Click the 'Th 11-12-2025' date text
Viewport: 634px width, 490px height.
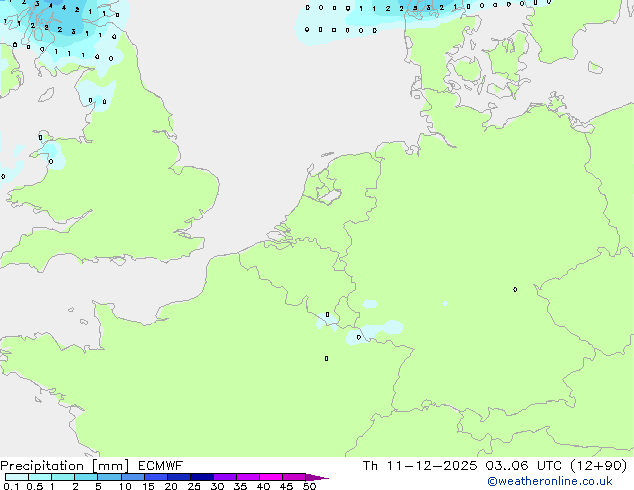[x=420, y=466]
